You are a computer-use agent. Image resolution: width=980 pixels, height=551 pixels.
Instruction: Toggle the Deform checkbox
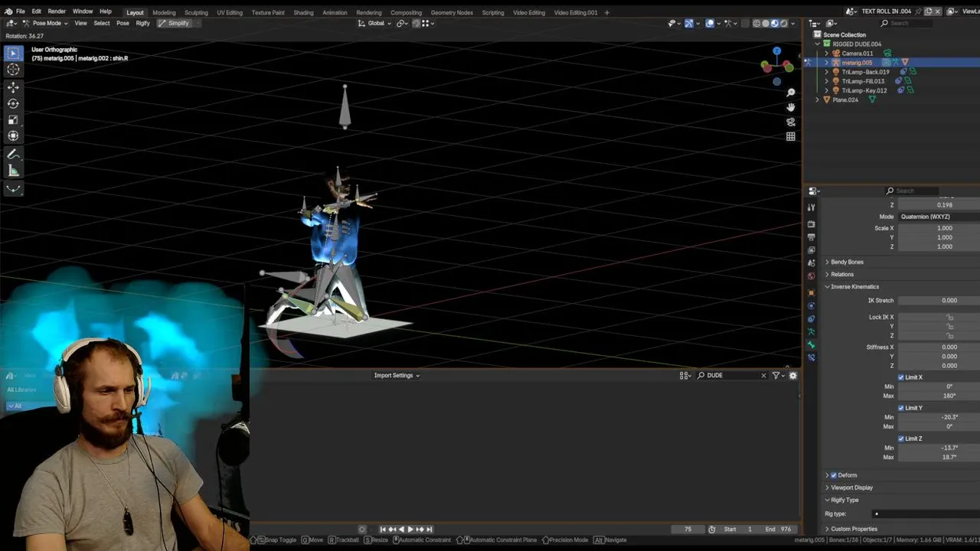(834, 475)
